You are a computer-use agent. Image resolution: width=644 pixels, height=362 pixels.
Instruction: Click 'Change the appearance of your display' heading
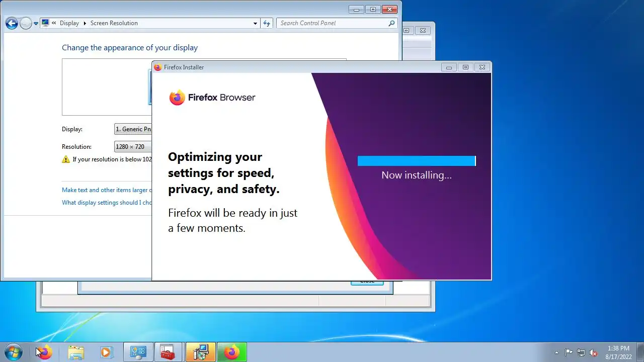[130, 48]
